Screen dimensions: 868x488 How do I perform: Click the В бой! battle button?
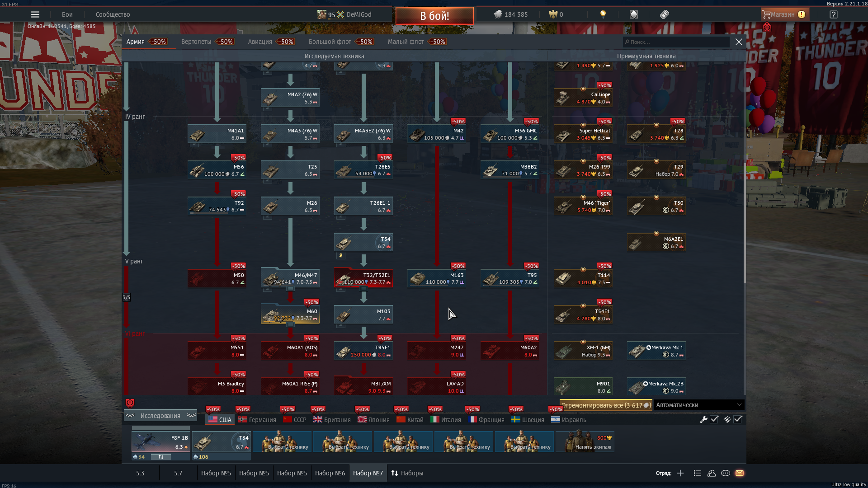pos(434,16)
